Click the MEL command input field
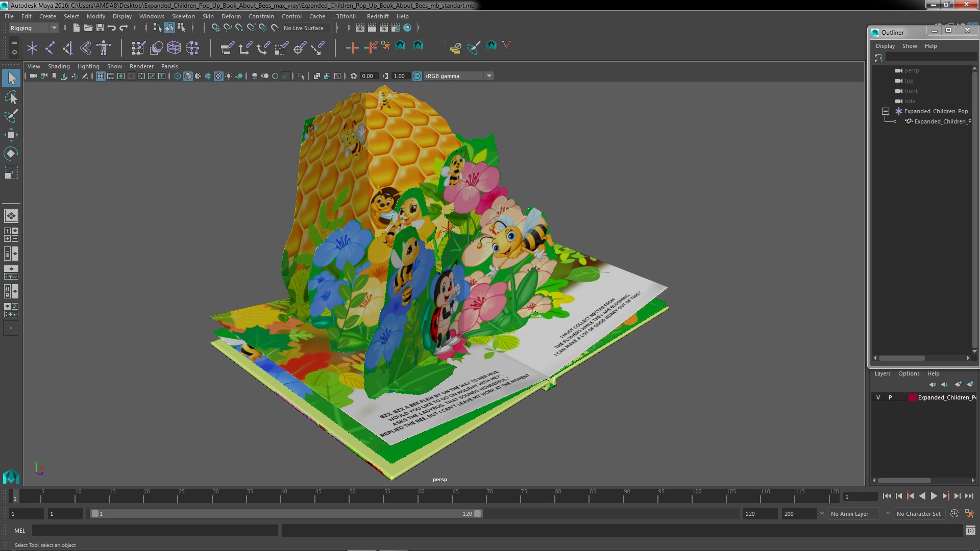This screenshot has height=551, width=980. click(x=155, y=531)
